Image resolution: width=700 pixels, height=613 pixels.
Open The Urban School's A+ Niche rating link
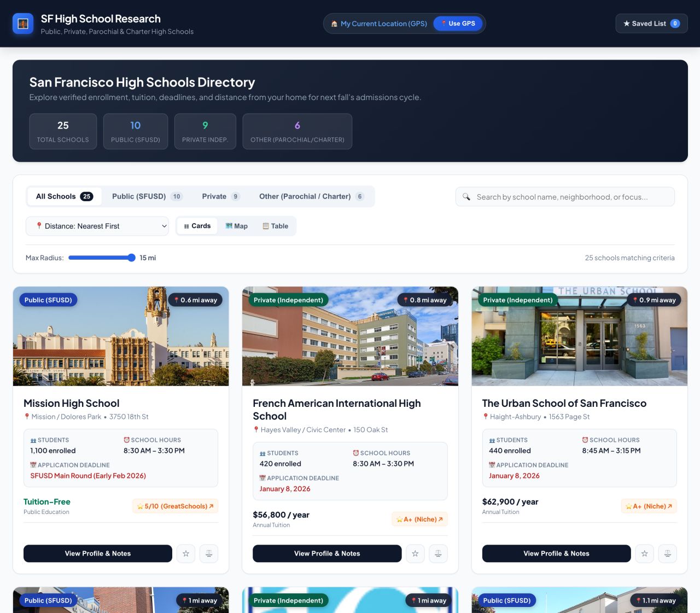click(649, 506)
